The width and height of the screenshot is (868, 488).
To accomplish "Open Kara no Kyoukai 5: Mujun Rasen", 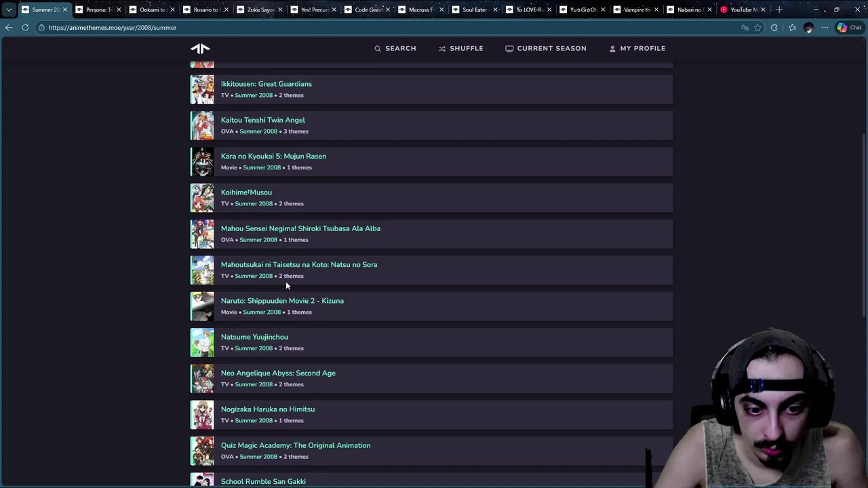I will point(273,156).
